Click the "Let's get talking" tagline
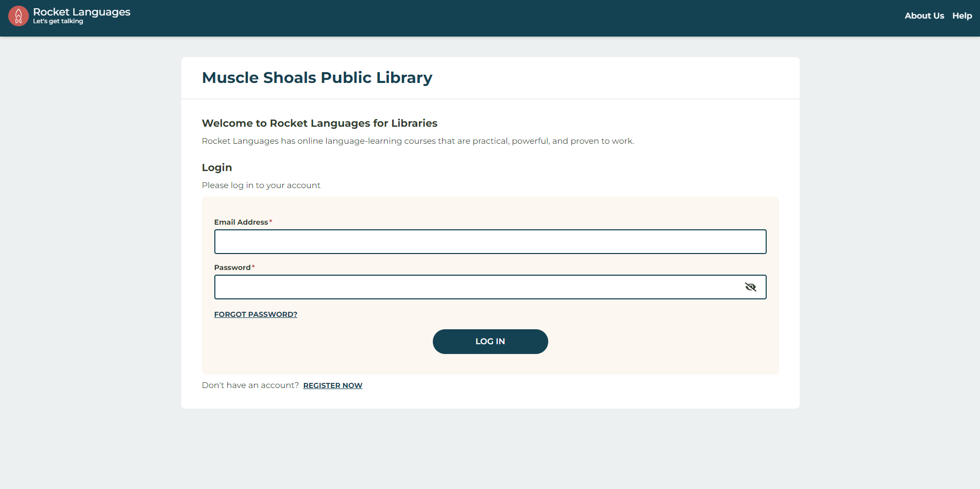 (58, 22)
